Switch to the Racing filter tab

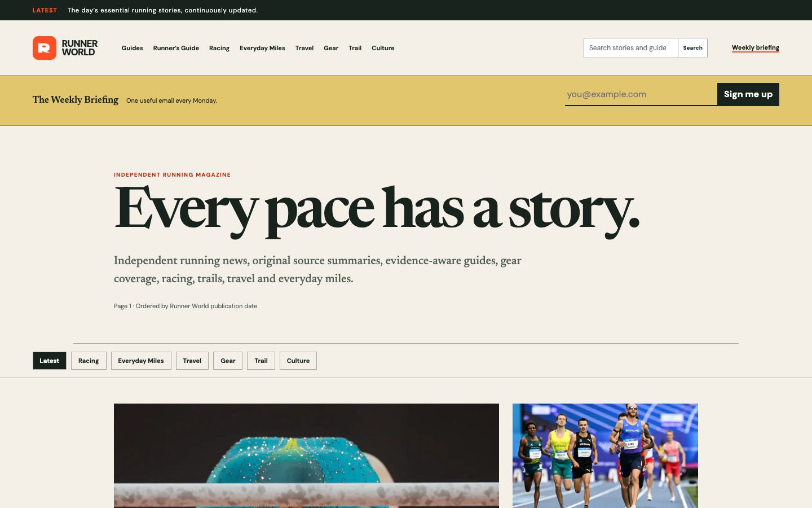pos(89,361)
